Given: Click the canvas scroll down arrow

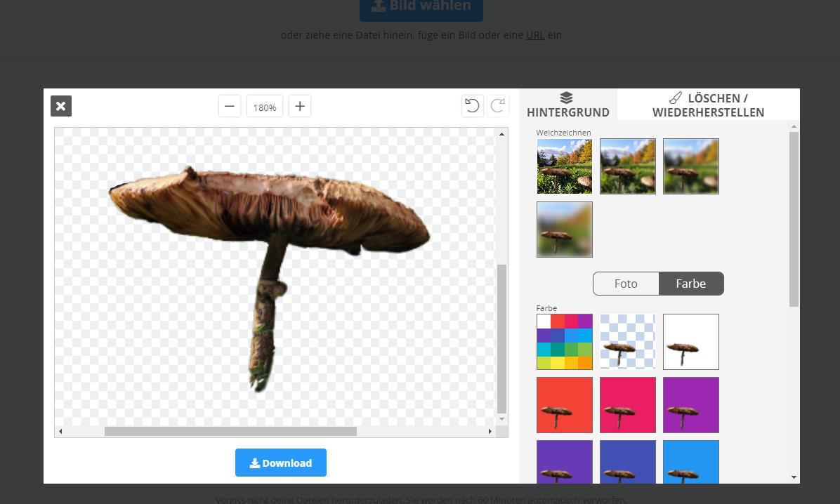Looking at the screenshot, I should click(501, 419).
